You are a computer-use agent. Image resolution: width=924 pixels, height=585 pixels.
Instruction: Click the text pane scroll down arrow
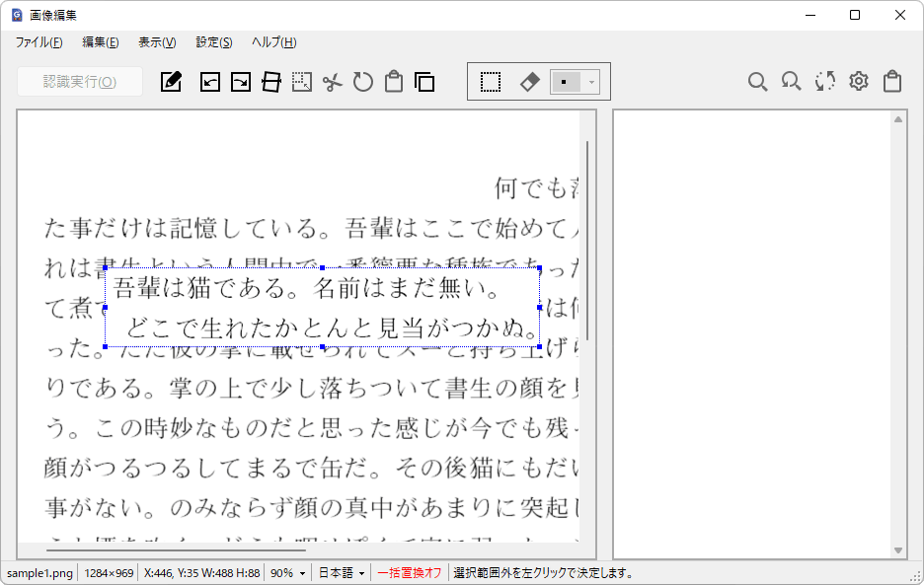[x=898, y=550]
